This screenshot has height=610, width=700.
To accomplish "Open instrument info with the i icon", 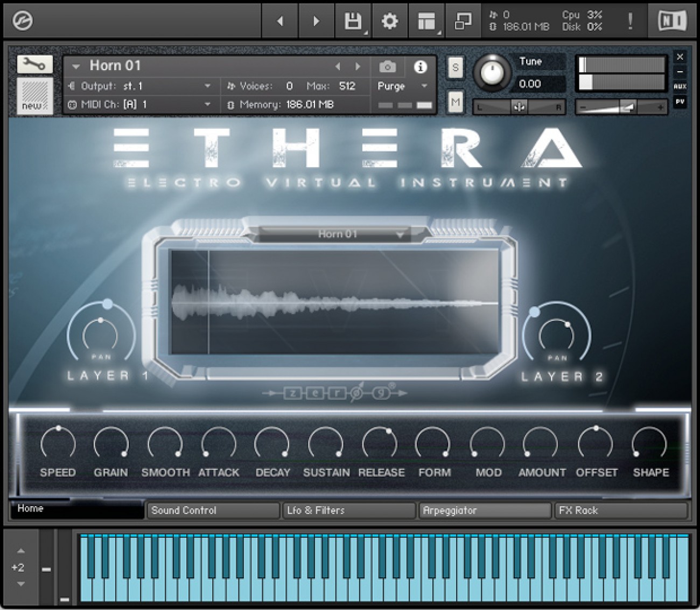I will pyautogui.click(x=421, y=67).
